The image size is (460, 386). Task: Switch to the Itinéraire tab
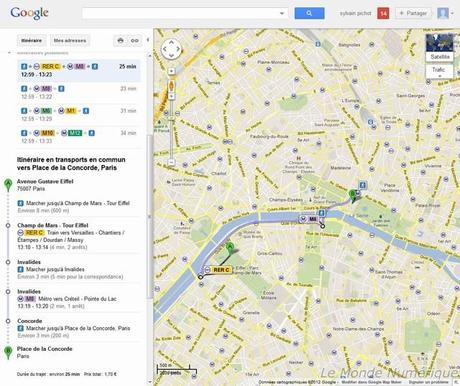coord(31,41)
